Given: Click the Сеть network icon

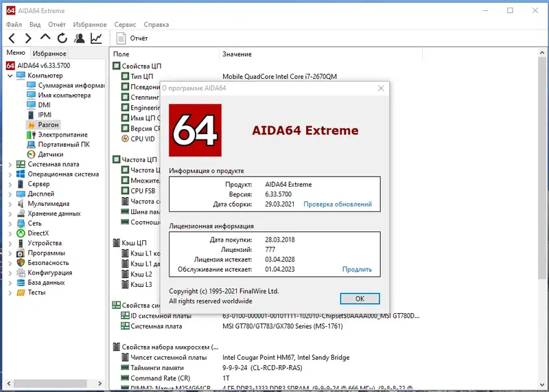Looking at the screenshot, I should 21,223.
